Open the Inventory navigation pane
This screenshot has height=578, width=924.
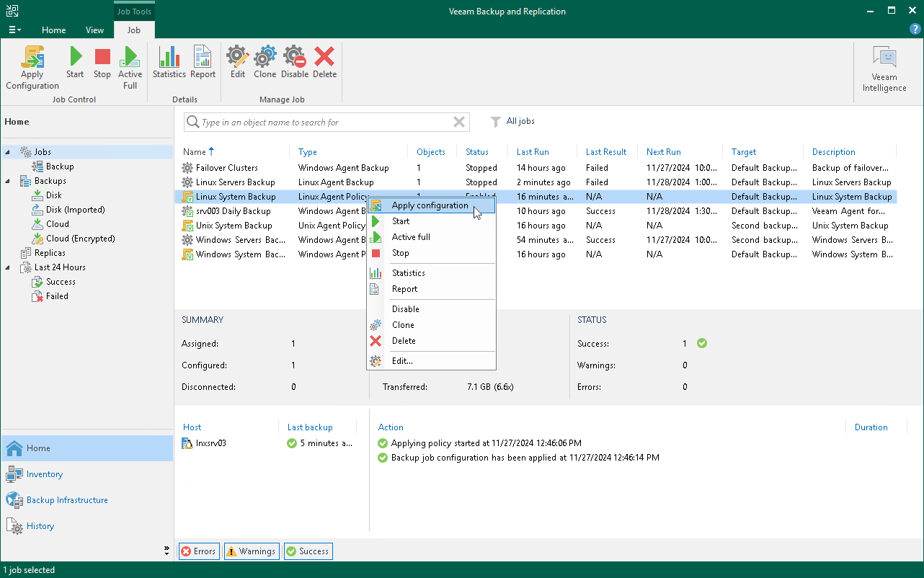[87, 474]
